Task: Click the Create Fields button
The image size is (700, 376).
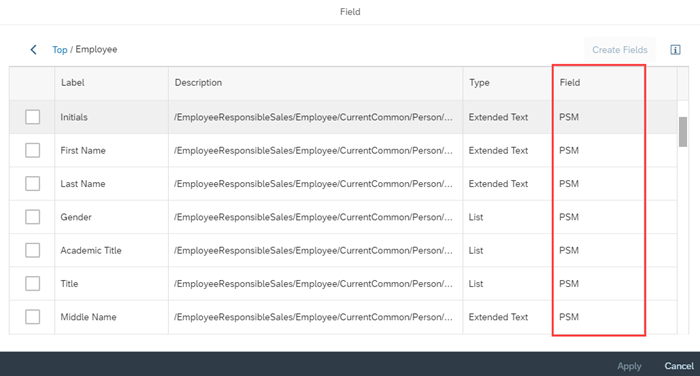Action: coord(620,50)
